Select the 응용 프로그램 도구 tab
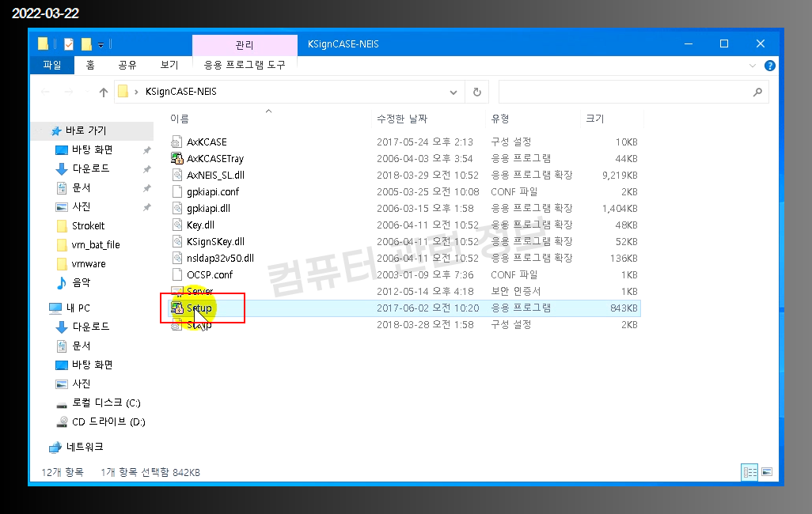Viewport: 812px width, 514px height. coord(245,65)
